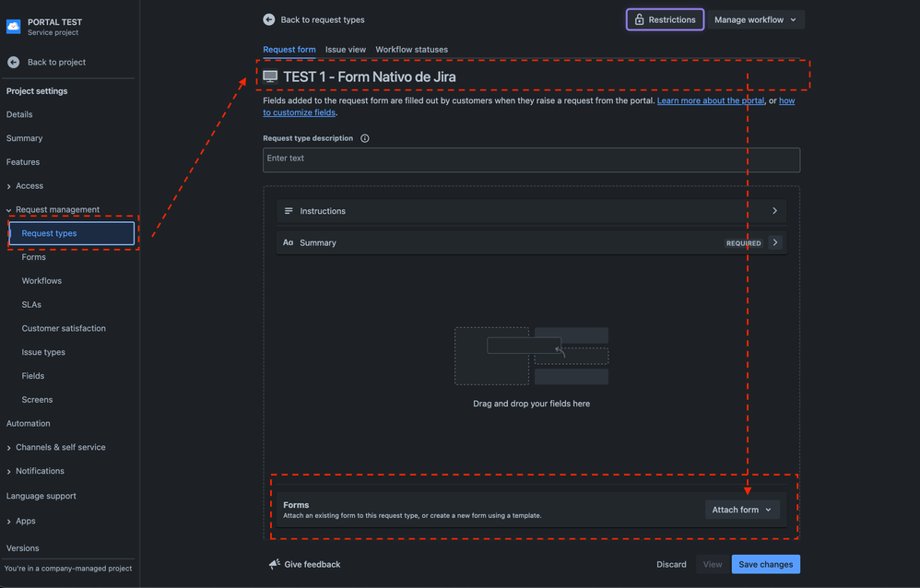Switch to the Workflow statuses tab
Viewport: 920px width, 588px height.
click(x=411, y=49)
